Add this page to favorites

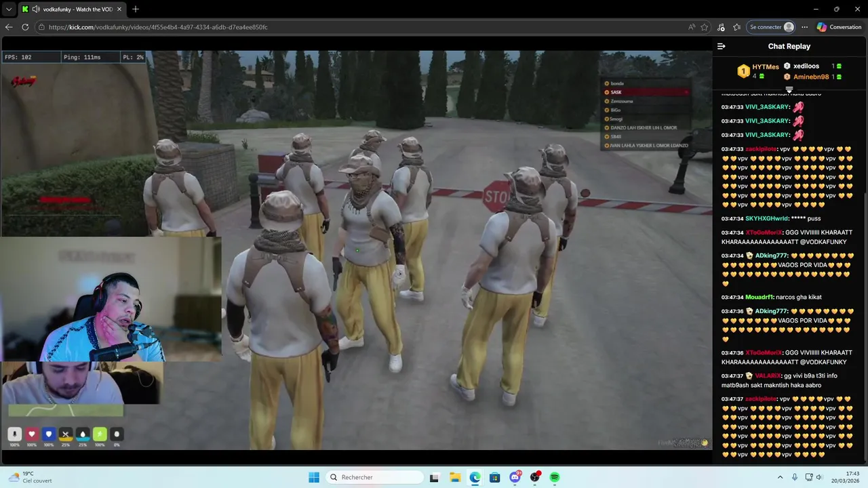705,27
